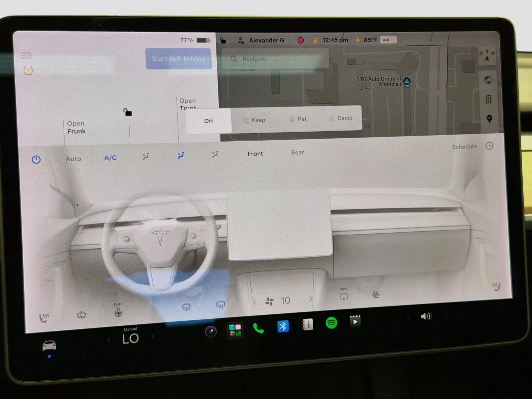Image resolution: width=532 pixels, height=399 pixels.
Task: Open the all apps launcher
Action: coord(235,330)
